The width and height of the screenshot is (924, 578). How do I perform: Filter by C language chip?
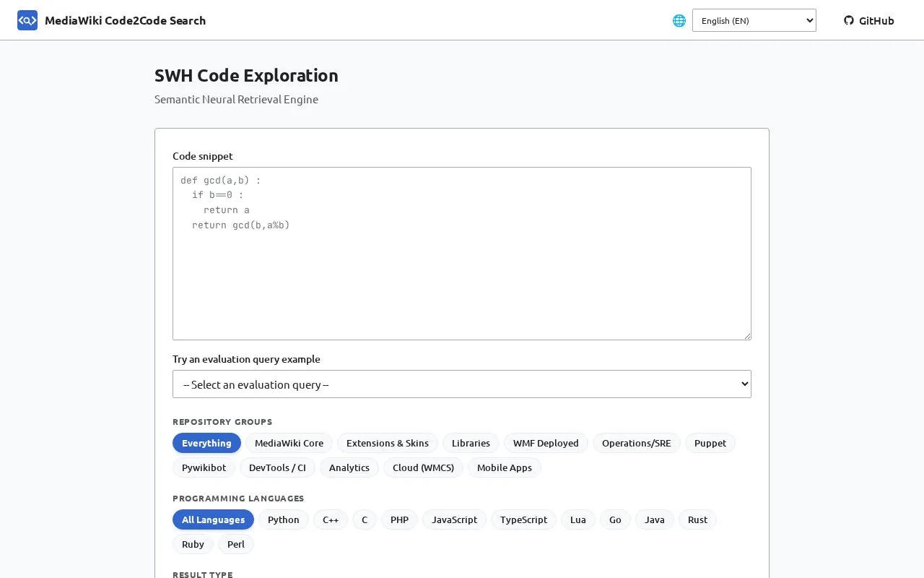365,519
